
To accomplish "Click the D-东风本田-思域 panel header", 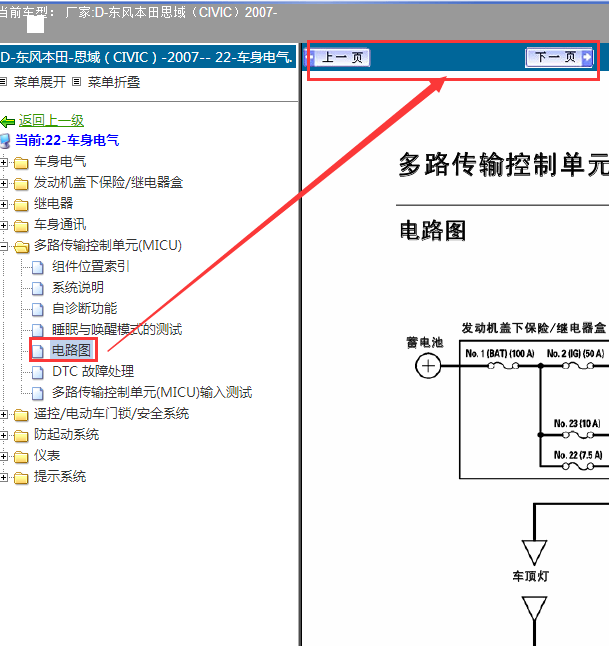I will [x=148, y=57].
